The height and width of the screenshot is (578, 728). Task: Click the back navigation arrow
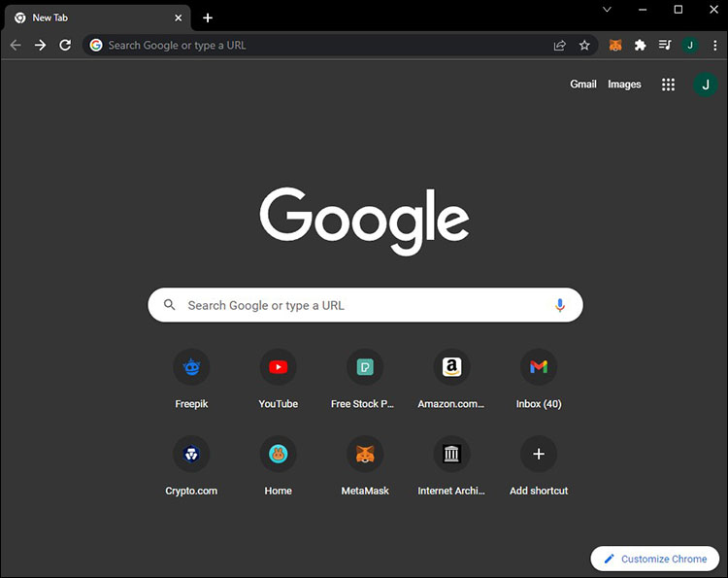click(16, 45)
